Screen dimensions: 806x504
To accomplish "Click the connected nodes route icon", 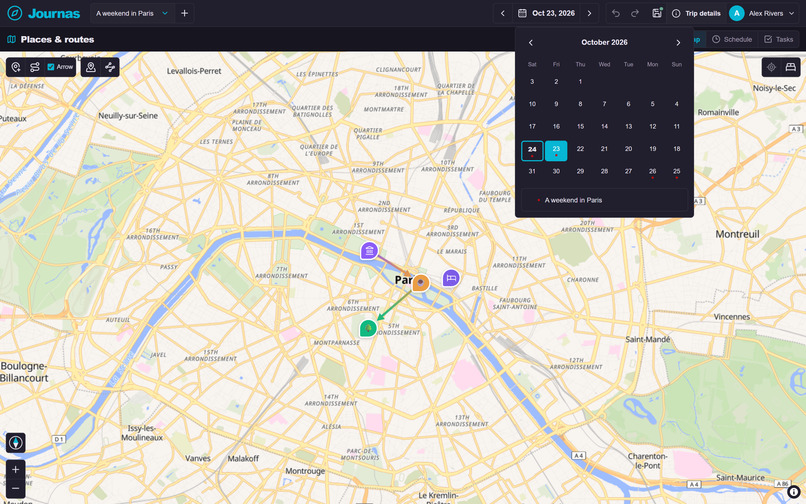I will click(x=109, y=67).
